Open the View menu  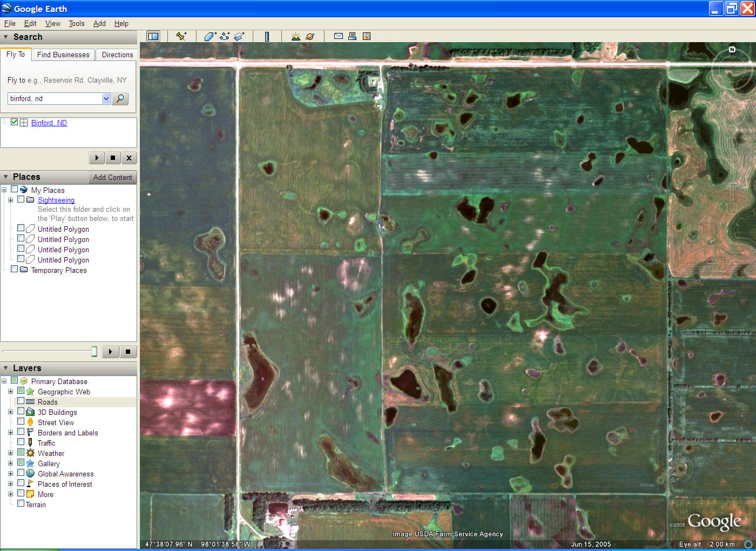[53, 23]
